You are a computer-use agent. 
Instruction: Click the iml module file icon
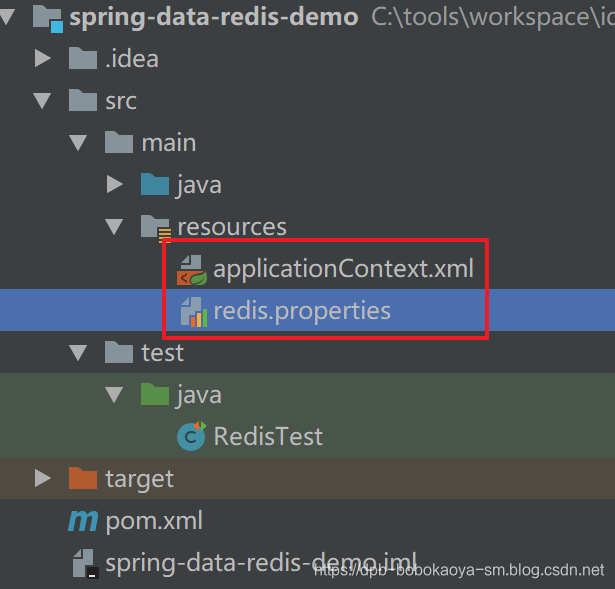[85, 564]
